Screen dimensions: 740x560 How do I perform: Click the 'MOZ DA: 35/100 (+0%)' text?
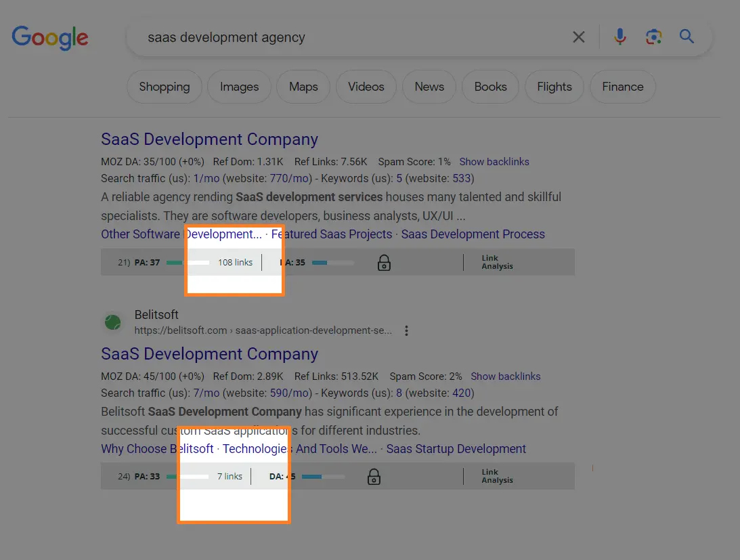tap(152, 161)
